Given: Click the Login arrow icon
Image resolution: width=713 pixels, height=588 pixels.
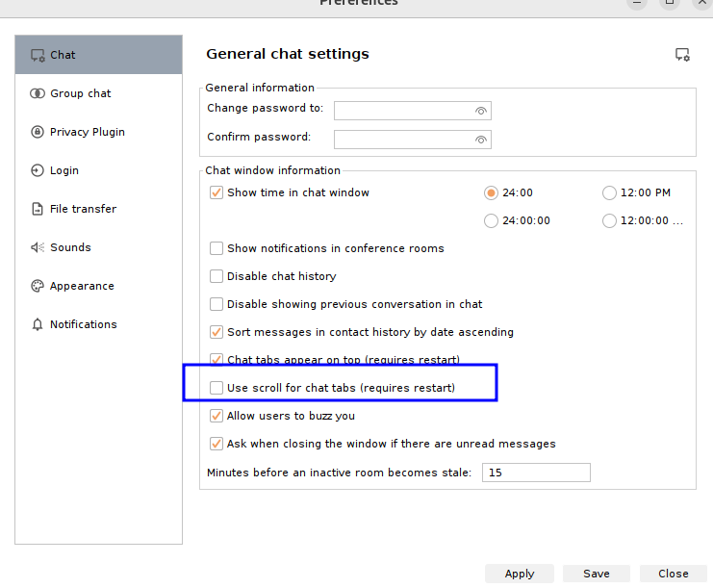Looking at the screenshot, I should [38, 170].
